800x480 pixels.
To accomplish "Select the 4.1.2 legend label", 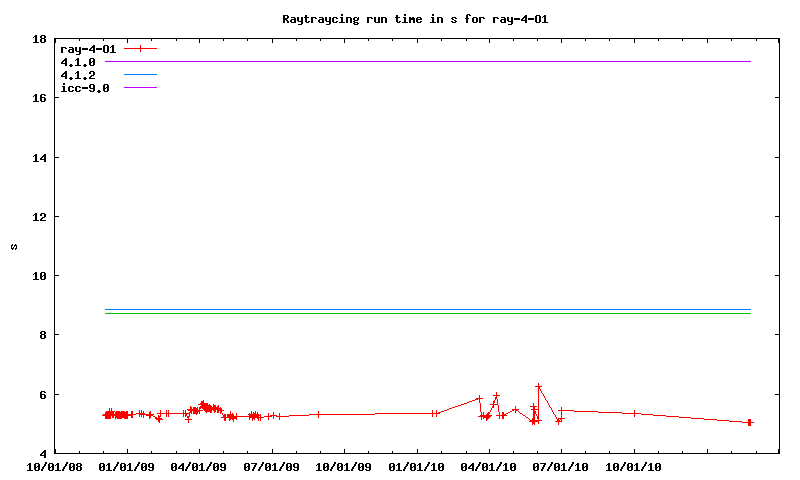I will [x=78, y=75].
